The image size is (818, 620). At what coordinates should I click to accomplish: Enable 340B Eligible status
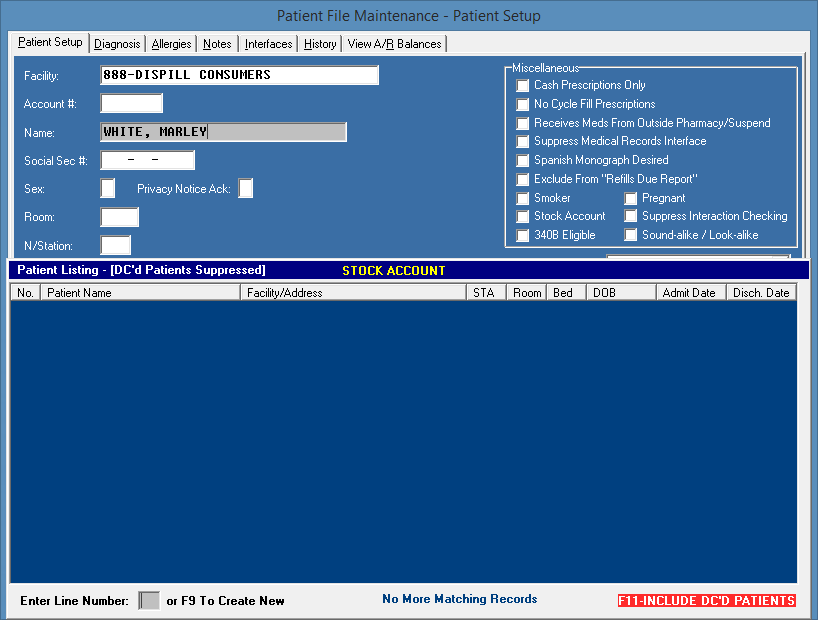(x=522, y=235)
